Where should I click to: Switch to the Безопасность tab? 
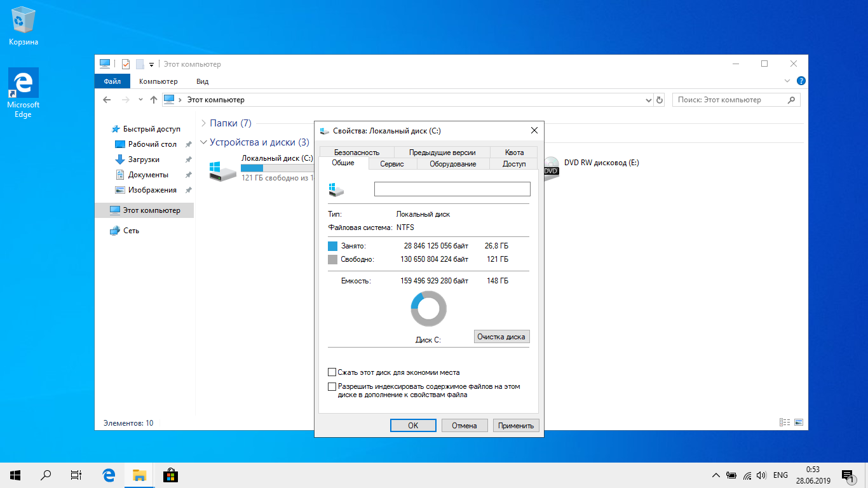[356, 152]
